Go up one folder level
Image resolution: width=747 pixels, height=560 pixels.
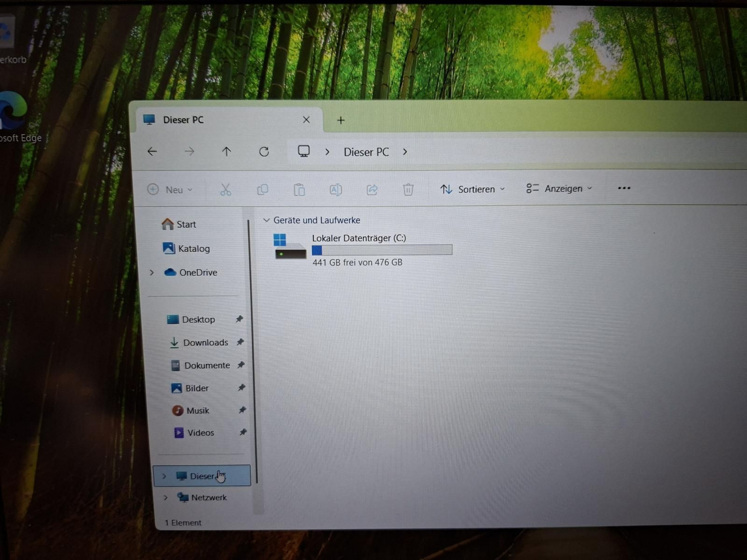tap(226, 152)
